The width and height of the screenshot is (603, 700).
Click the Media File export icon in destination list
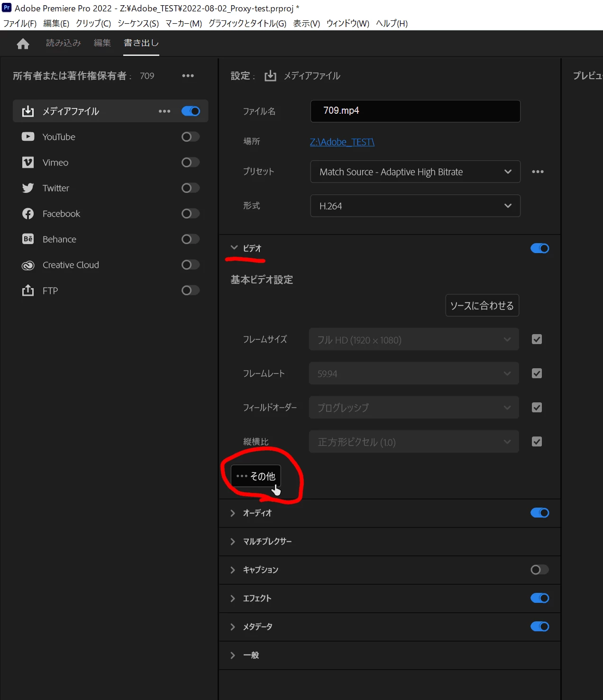28,111
